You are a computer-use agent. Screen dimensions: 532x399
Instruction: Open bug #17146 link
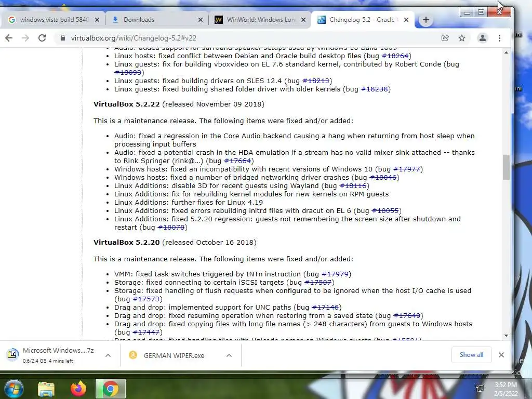point(325,308)
